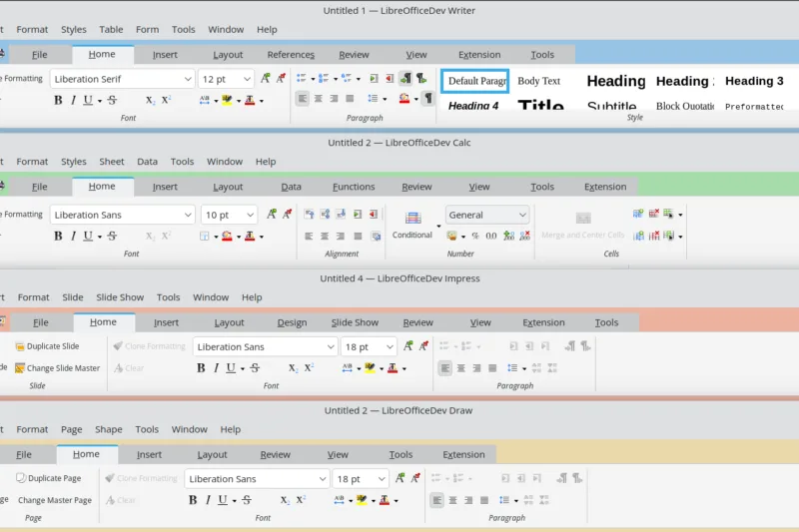Image resolution: width=799 pixels, height=532 pixels.
Task: Switch to the Functions tab in Calc
Action: point(354,187)
